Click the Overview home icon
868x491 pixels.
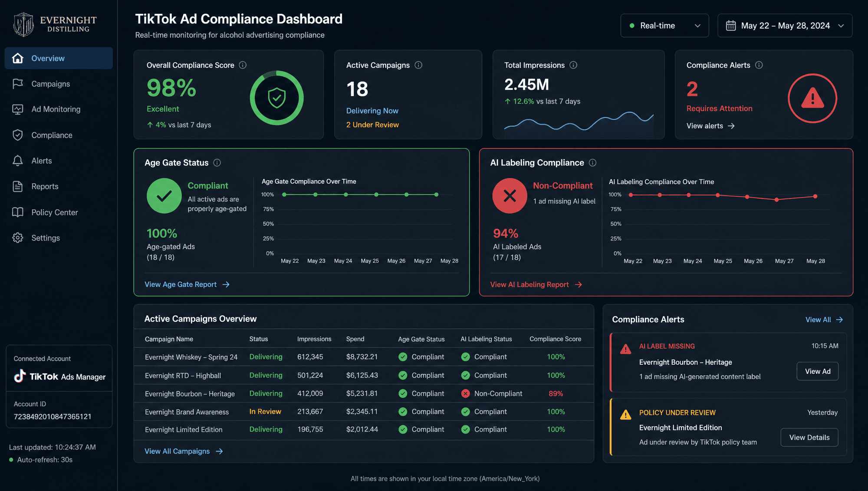coord(18,58)
